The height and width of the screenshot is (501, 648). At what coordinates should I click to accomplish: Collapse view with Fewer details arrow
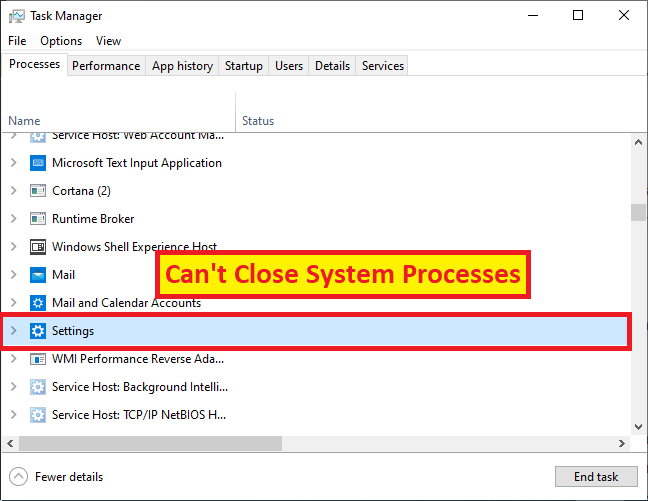click(19, 477)
